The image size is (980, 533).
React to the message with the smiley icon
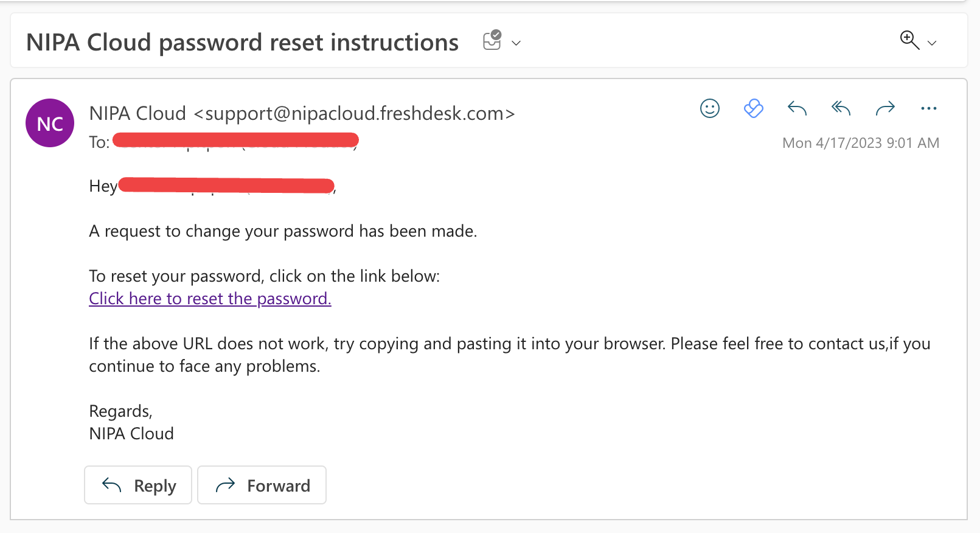(x=709, y=108)
